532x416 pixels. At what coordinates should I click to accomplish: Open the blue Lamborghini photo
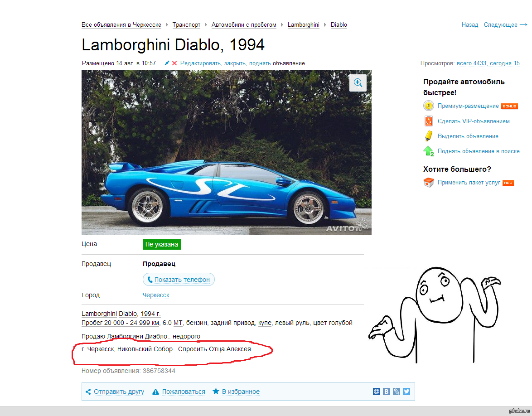tap(226, 152)
